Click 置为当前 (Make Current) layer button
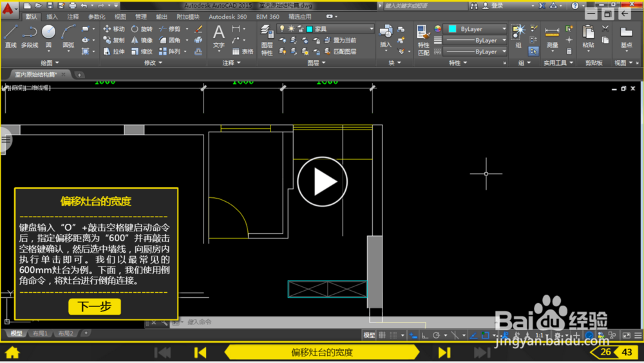This screenshot has width=644, height=363. (341, 40)
